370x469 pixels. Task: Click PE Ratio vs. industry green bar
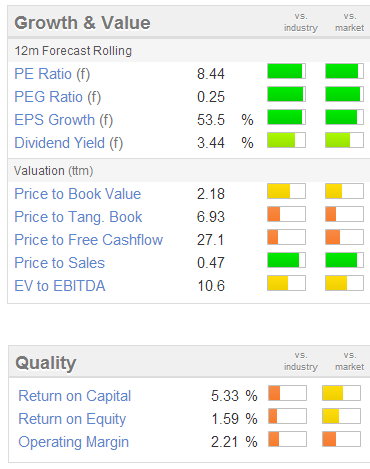click(286, 71)
